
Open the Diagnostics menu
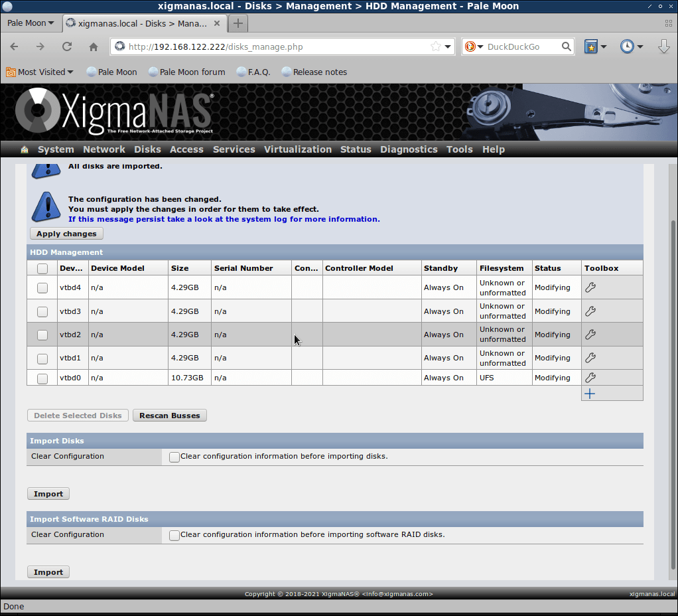click(409, 149)
